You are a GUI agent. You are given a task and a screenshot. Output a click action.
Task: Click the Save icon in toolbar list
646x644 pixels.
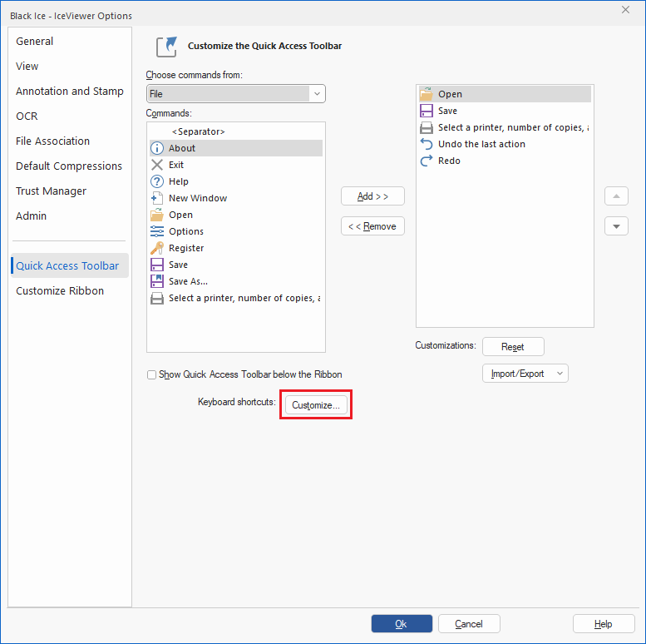(427, 111)
